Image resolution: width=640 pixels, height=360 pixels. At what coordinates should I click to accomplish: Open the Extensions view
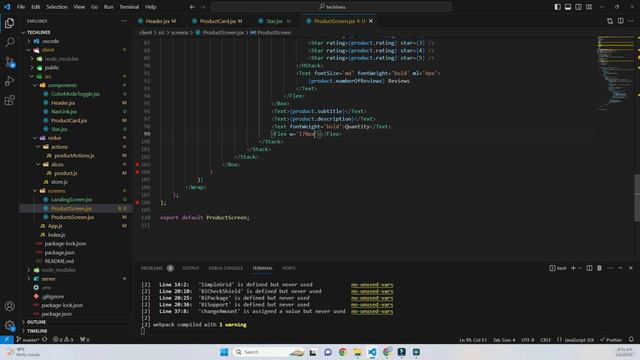tap(9, 100)
